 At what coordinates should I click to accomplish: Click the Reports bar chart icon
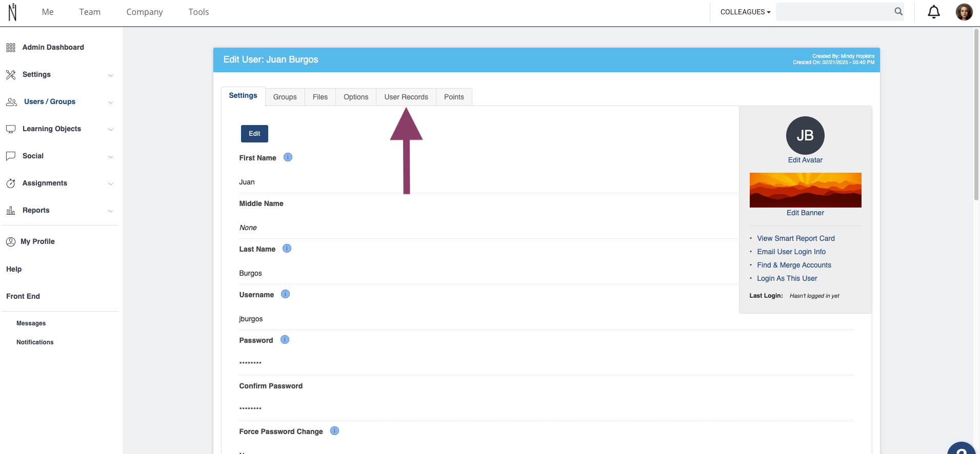(x=11, y=211)
